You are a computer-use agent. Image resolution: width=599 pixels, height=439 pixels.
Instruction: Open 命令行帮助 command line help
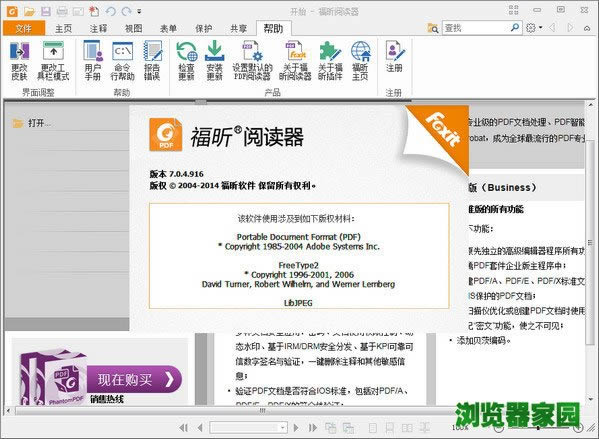(122, 61)
